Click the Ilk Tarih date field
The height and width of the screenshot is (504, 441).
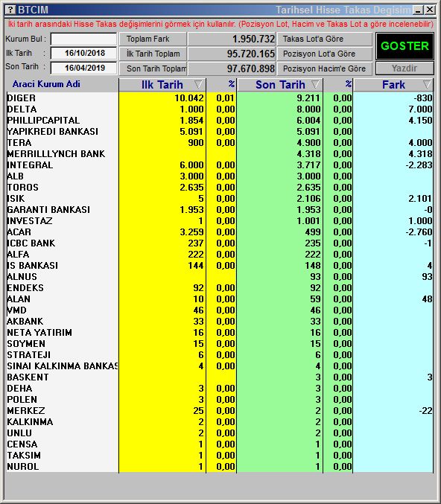point(83,54)
